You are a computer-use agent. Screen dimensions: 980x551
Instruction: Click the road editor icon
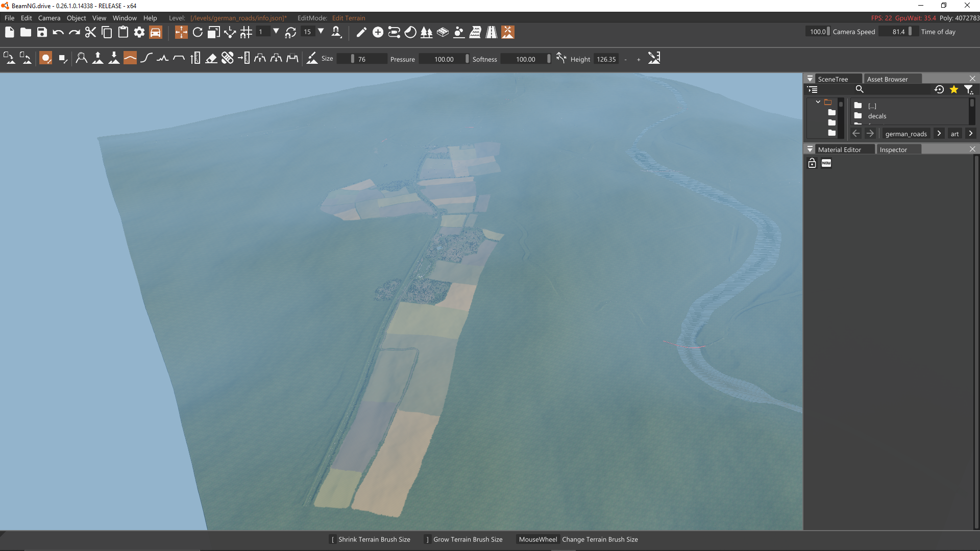[491, 33]
